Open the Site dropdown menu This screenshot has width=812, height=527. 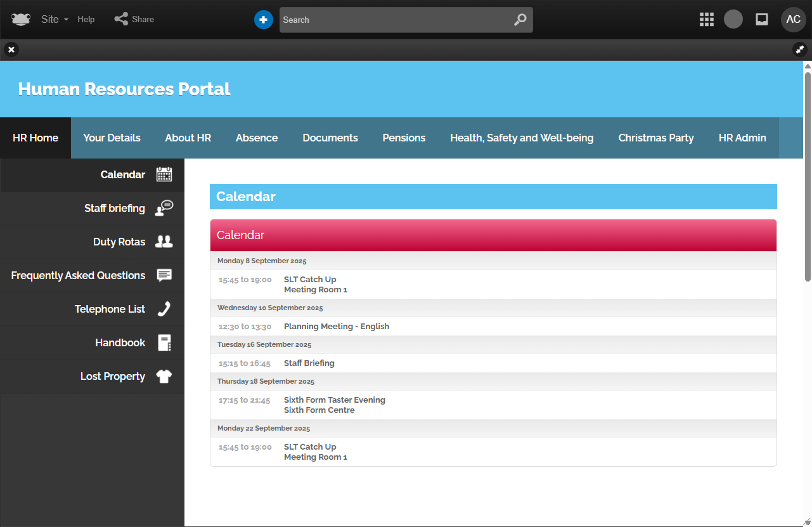point(54,20)
